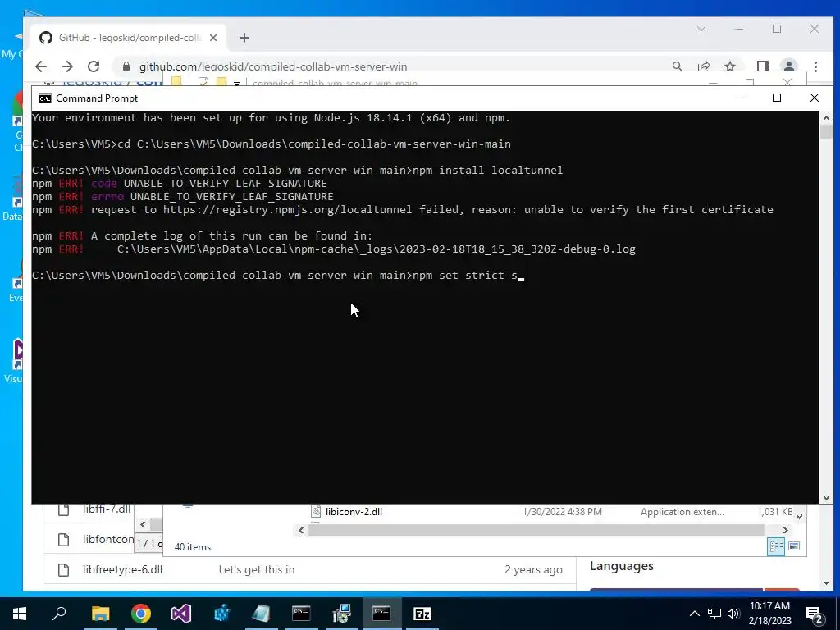Select the GitHub legoskid tab
Image resolution: width=840 pixels, height=630 pixels.
point(129,38)
